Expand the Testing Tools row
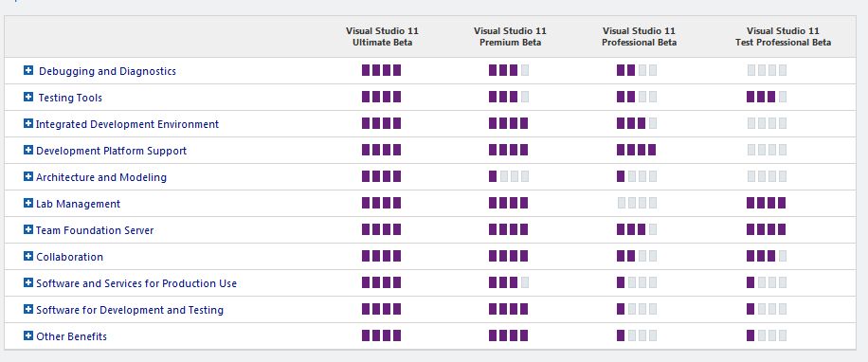The height and width of the screenshot is (362, 868). [x=28, y=97]
